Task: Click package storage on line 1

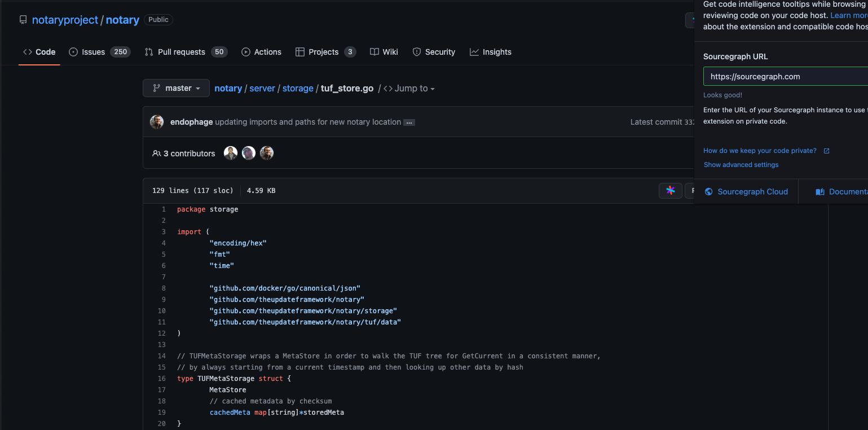Action: point(208,209)
